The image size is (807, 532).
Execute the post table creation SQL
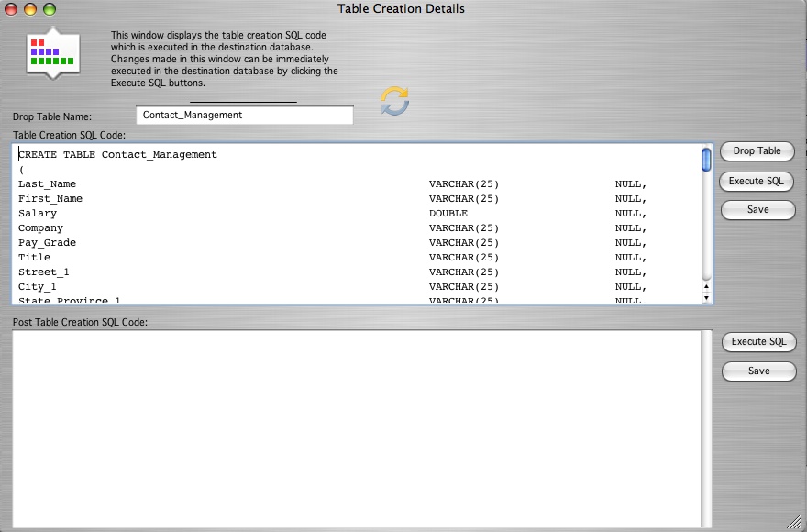point(758,342)
